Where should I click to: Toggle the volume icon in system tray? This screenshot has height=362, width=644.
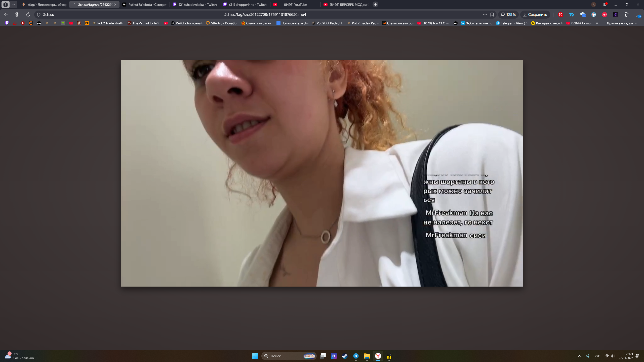click(612, 356)
